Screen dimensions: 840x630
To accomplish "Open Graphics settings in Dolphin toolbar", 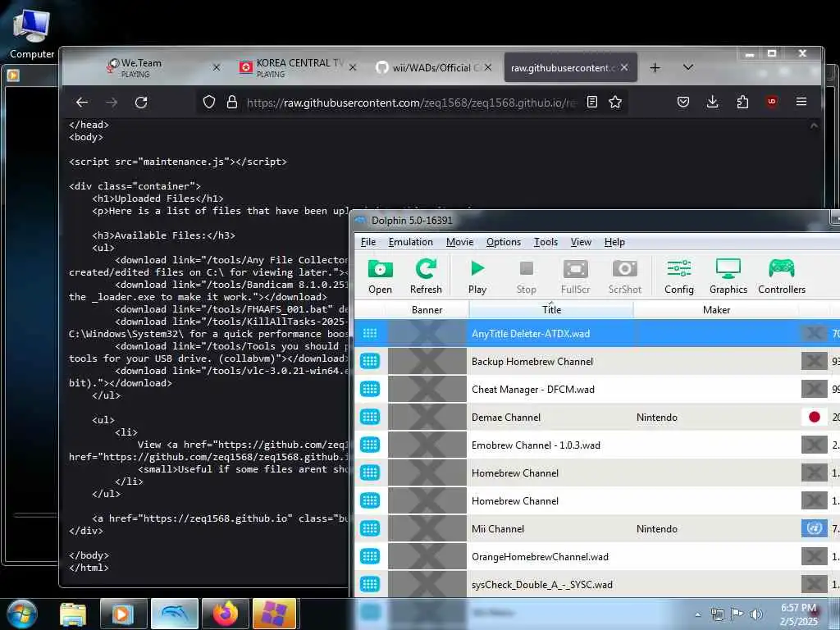I will [x=728, y=276].
